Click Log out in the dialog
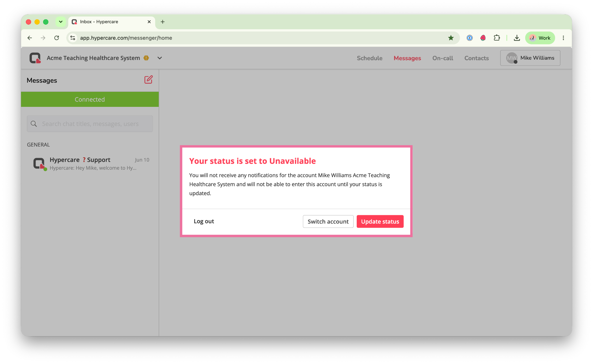 (204, 221)
